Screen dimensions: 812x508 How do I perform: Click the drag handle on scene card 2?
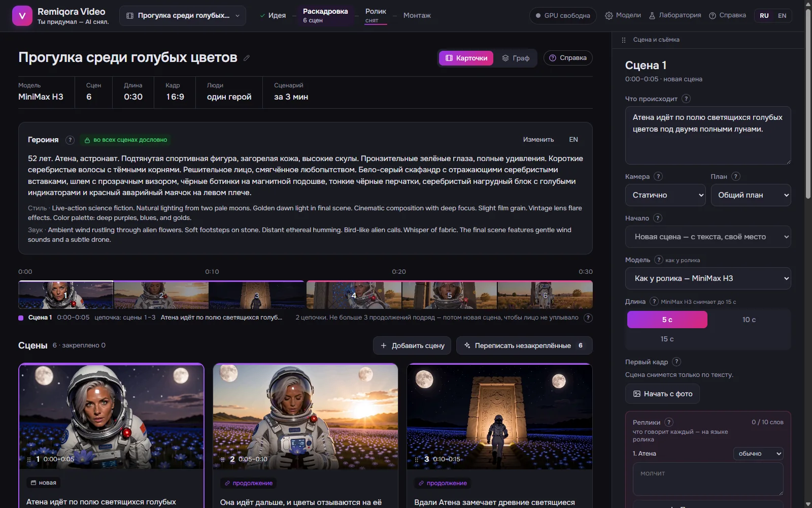(223, 459)
